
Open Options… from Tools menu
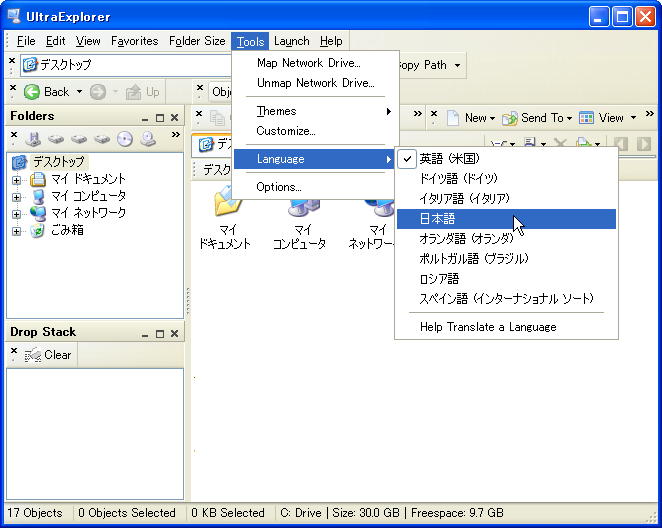click(x=315, y=187)
